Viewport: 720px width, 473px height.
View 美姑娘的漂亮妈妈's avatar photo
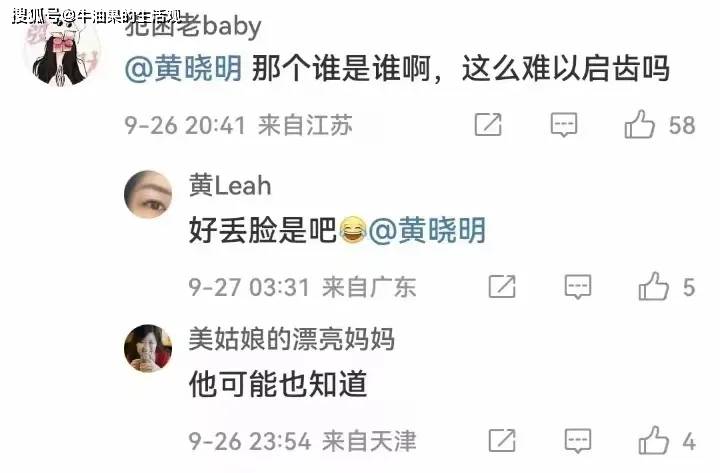tap(148, 348)
